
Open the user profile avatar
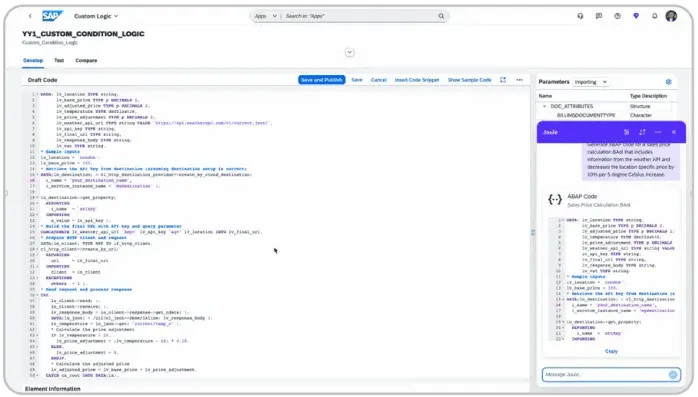click(x=671, y=16)
